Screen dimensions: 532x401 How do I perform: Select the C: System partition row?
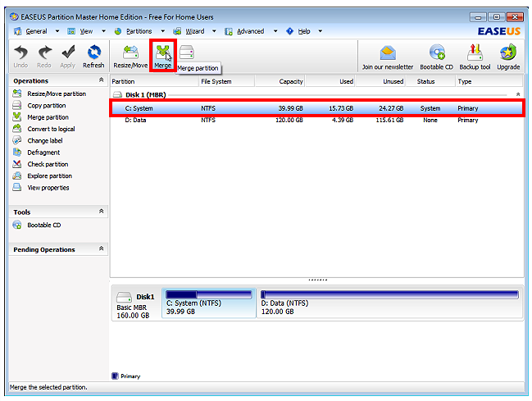(316, 108)
